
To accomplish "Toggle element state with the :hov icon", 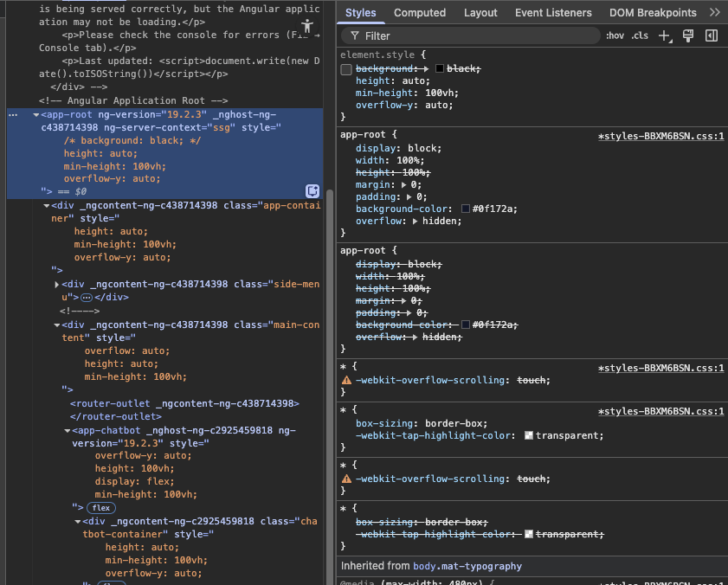I will [x=615, y=35].
